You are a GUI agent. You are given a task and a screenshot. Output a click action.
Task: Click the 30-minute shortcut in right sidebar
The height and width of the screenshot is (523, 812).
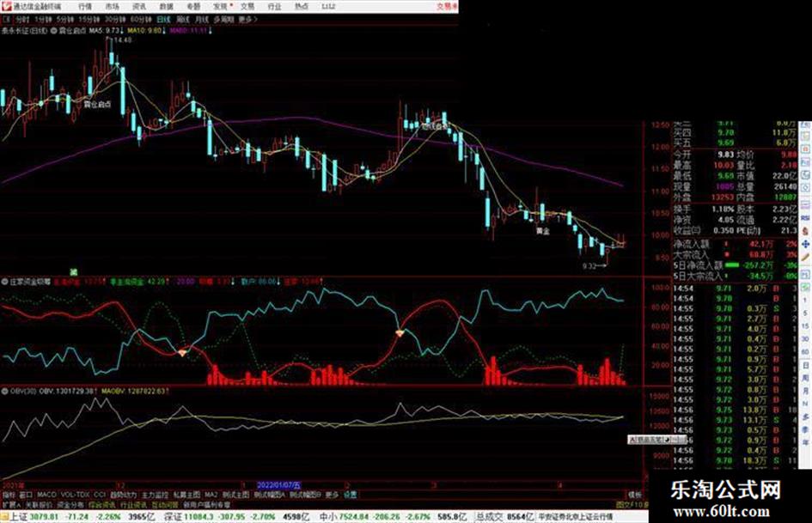point(806,338)
